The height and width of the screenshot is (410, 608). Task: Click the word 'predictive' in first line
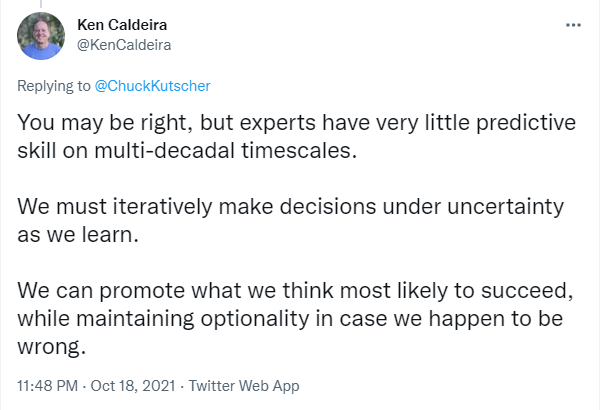tap(525, 123)
